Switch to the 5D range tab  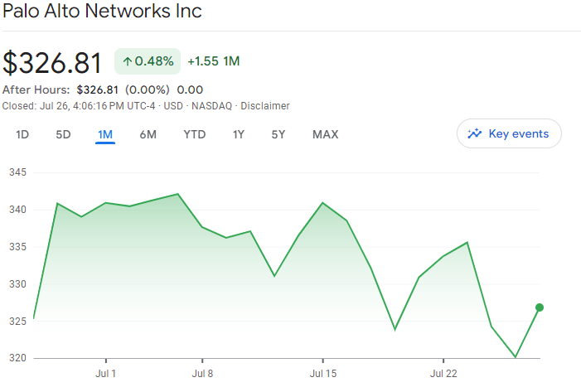coord(63,134)
